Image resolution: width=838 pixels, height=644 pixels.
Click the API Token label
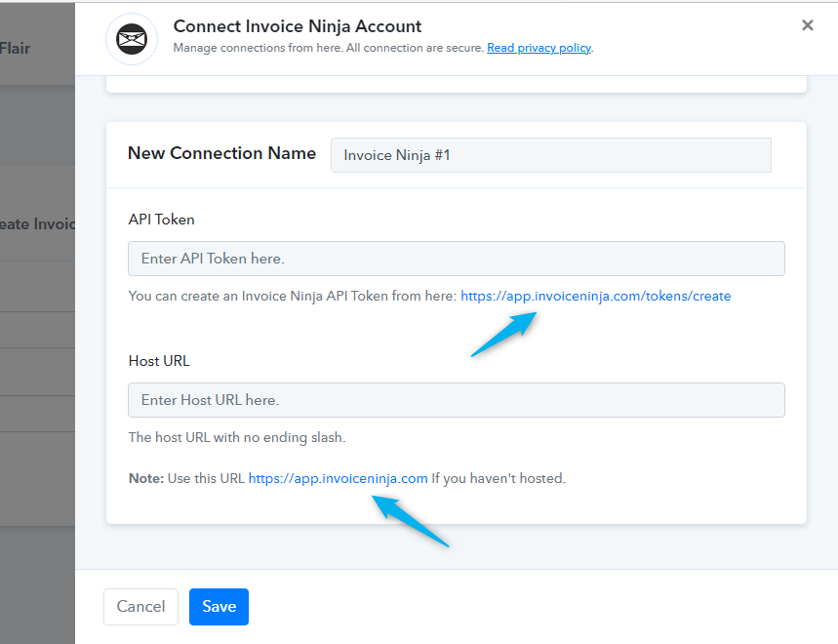pyautogui.click(x=161, y=220)
